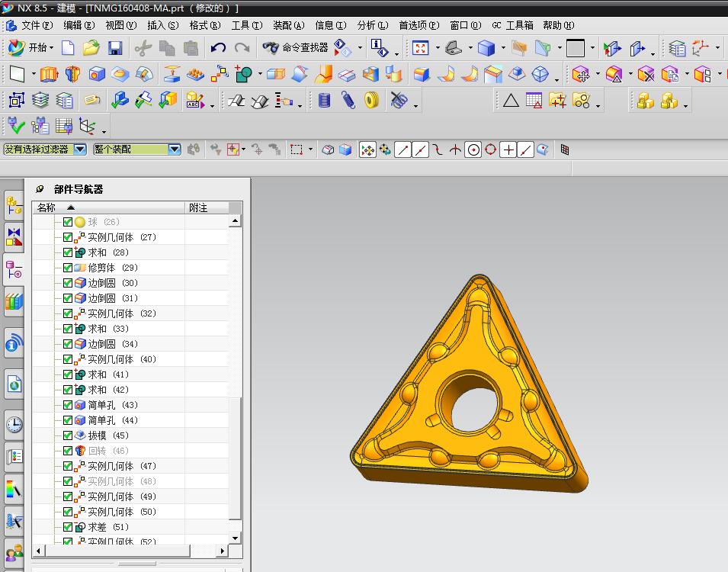Click the triangle shape toolbar icon
728x572 pixels.
coord(511,100)
